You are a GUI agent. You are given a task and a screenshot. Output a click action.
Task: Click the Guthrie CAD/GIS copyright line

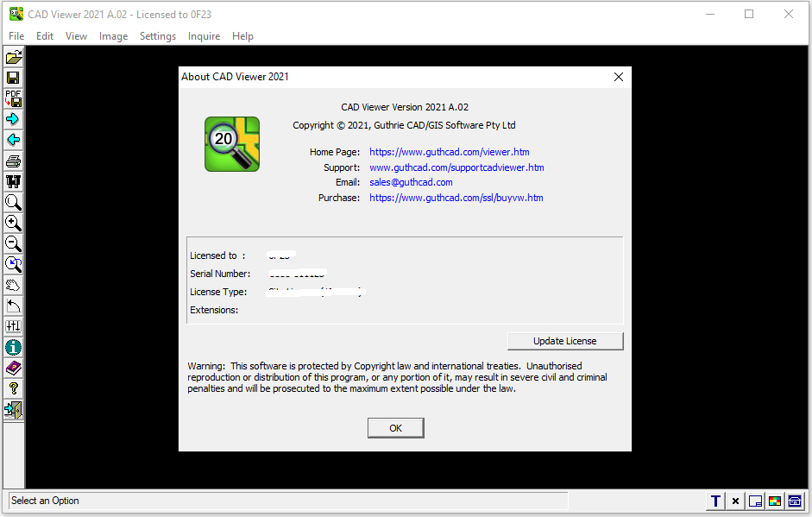point(404,125)
